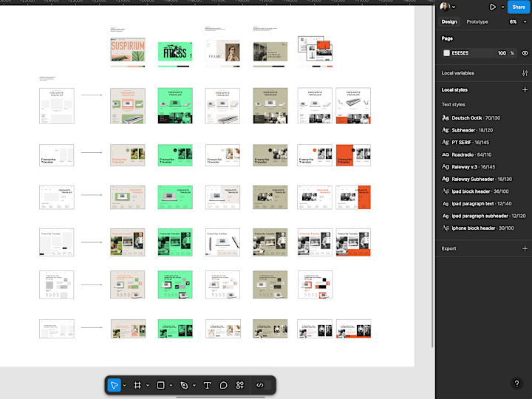Select the Move tool in the toolbar

pyautogui.click(x=115, y=385)
